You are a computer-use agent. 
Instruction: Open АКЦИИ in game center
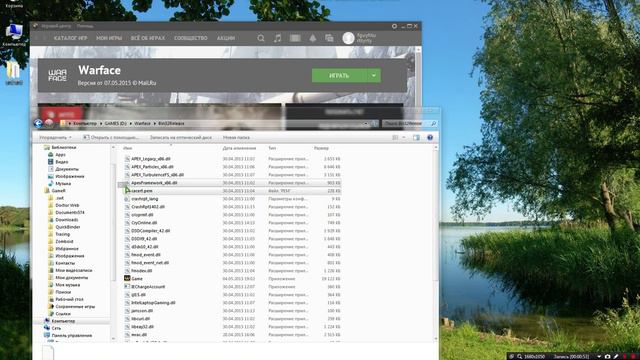226,38
